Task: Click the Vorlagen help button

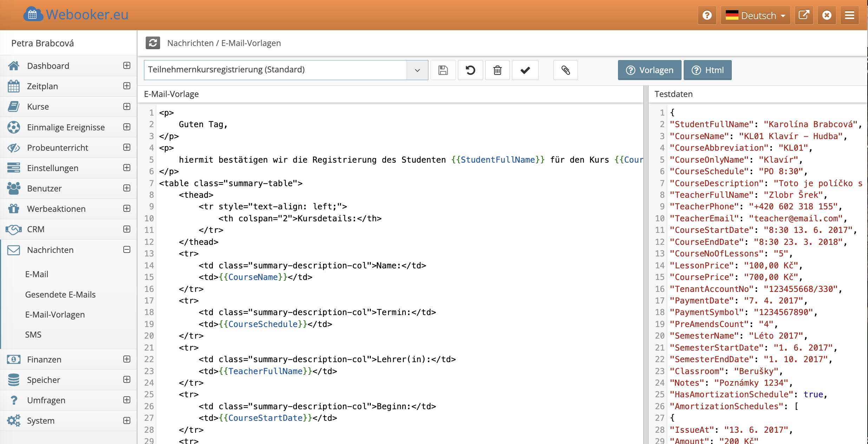Action: point(649,70)
